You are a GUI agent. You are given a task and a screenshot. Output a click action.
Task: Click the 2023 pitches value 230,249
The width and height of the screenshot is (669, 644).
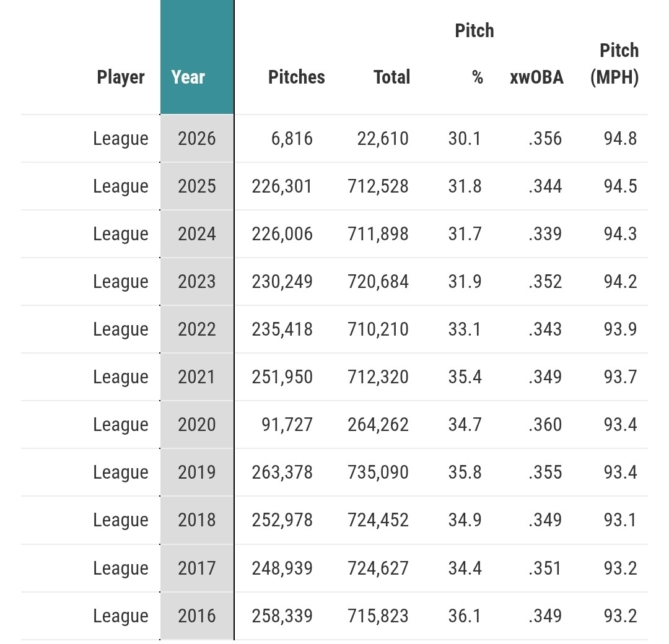coord(282,281)
